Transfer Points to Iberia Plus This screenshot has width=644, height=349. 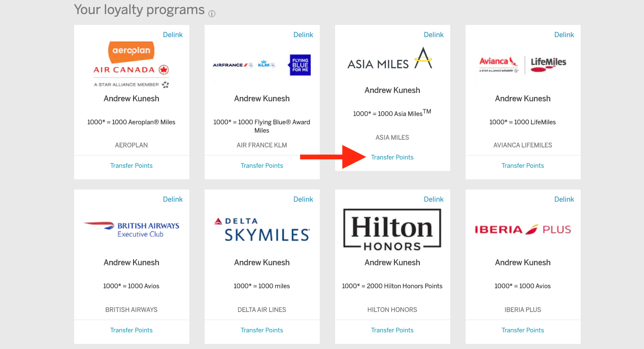pyautogui.click(x=523, y=330)
